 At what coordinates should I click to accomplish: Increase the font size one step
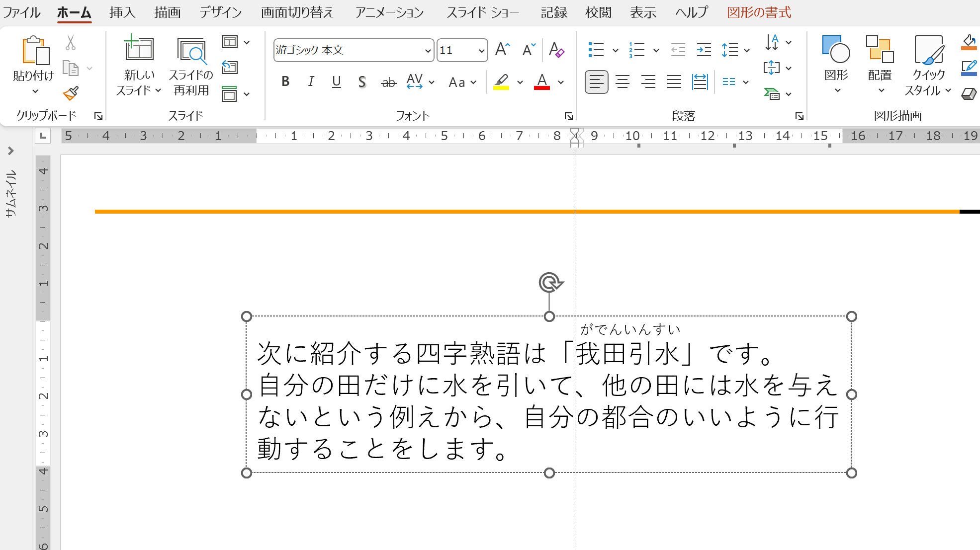tap(501, 49)
